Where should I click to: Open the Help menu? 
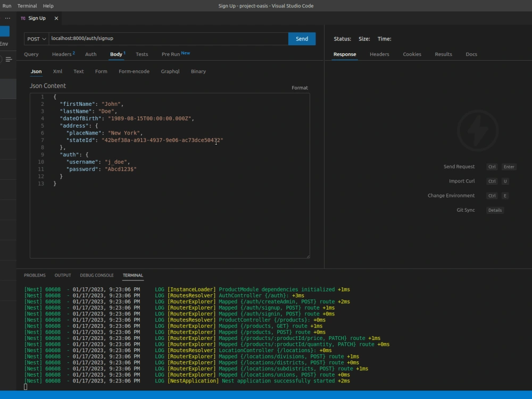[48, 6]
